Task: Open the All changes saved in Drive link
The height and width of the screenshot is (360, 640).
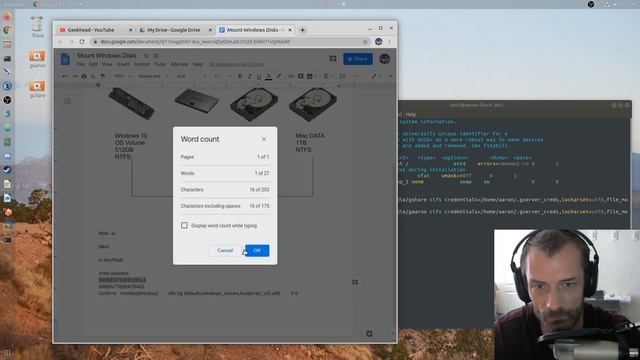Action: coord(237,64)
